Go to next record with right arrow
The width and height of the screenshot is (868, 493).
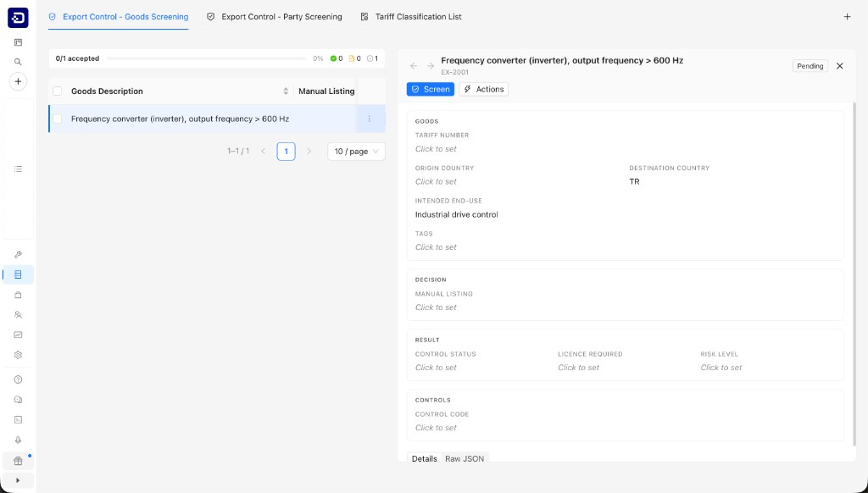pyautogui.click(x=431, y=66)
